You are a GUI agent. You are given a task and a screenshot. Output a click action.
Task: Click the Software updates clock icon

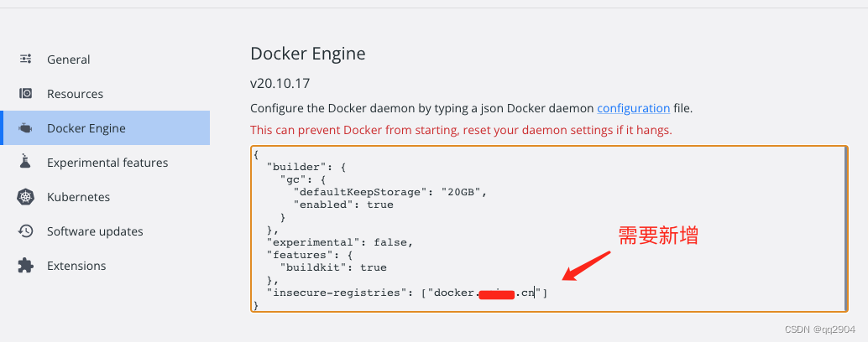(x=25, y=231)
